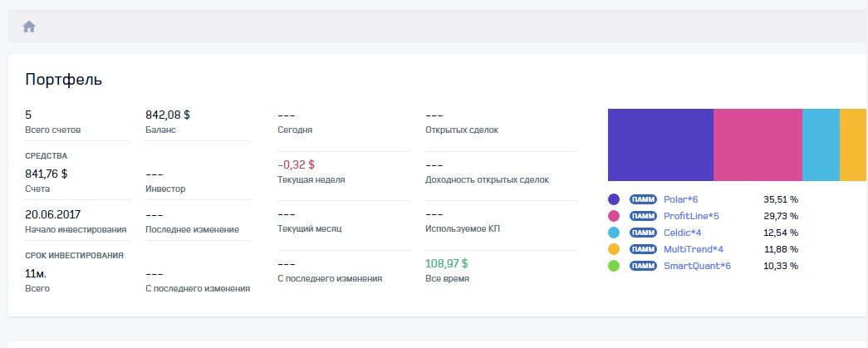868x348 pixels.
Task: Click the PAMM badge beside SmartQuant*6
Action: 643,266
